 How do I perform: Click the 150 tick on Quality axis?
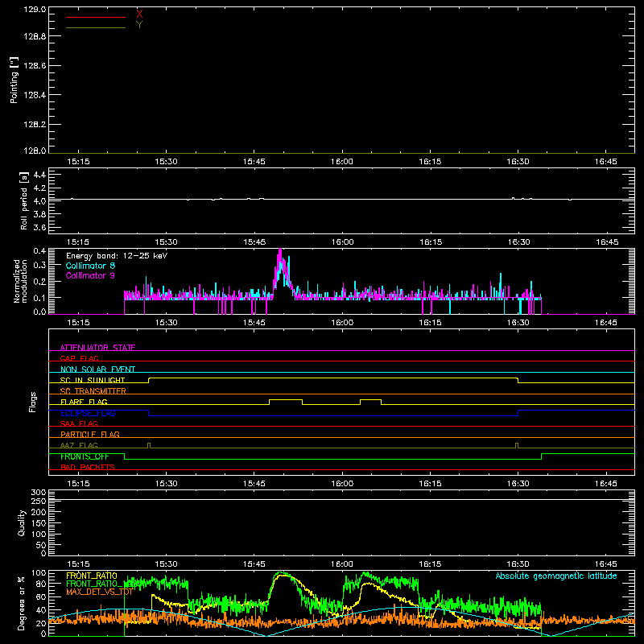(38, 523)
